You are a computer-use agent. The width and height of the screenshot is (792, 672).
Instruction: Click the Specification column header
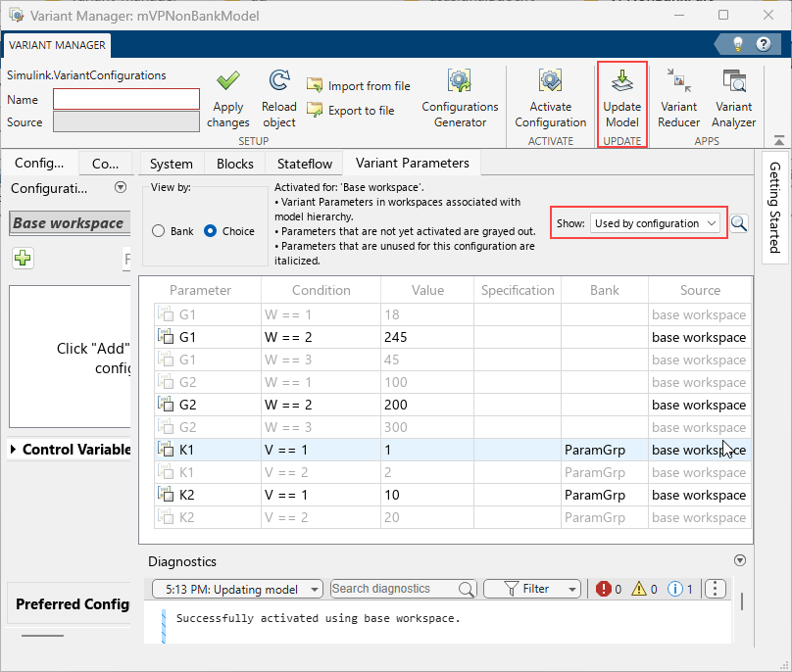518,290
